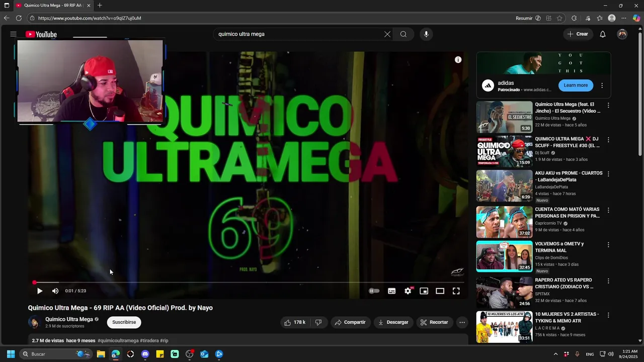The image size is (644, 362).
Task: Like the video with 178 k
Action: [x=295, y=322]
